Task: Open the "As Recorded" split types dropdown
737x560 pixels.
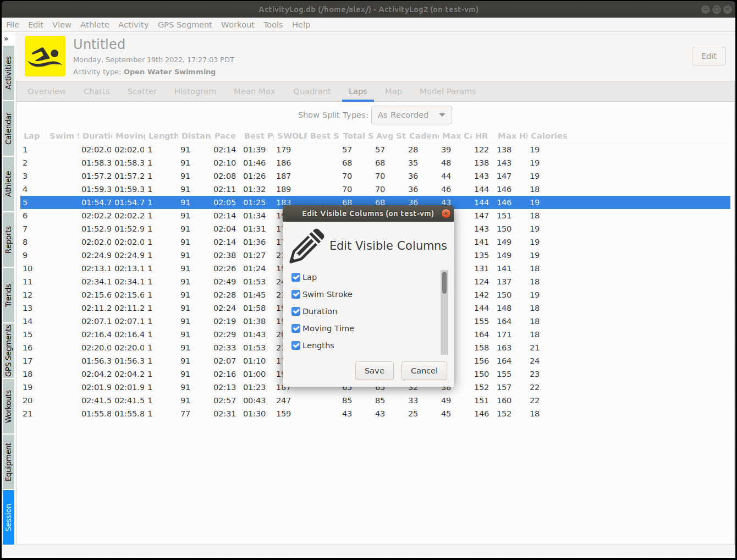Action: pos(411,114)
